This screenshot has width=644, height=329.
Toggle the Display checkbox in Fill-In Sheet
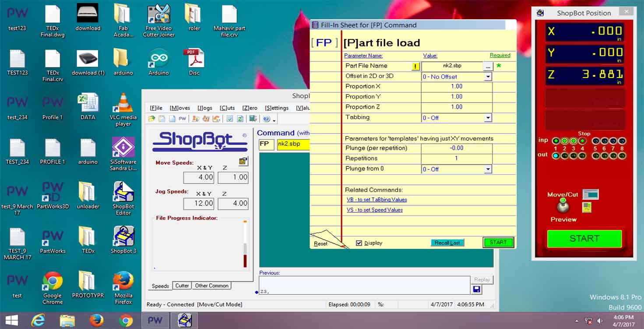pos(359,243)
